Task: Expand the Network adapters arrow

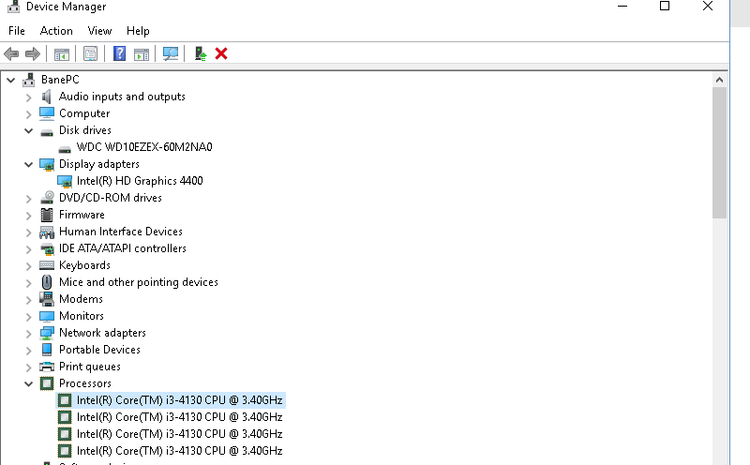Action: 29,333
